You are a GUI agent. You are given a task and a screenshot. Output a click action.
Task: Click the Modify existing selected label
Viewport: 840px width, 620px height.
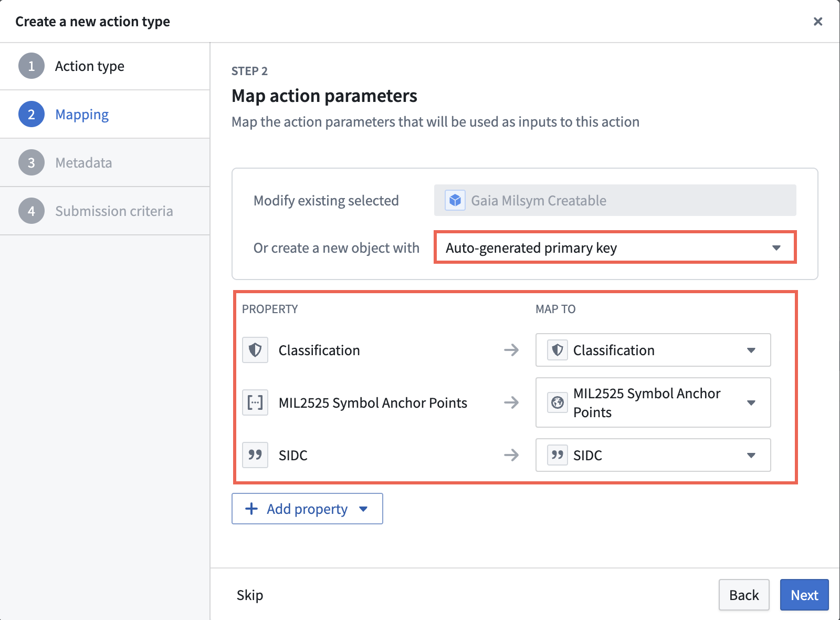[326, 201]
